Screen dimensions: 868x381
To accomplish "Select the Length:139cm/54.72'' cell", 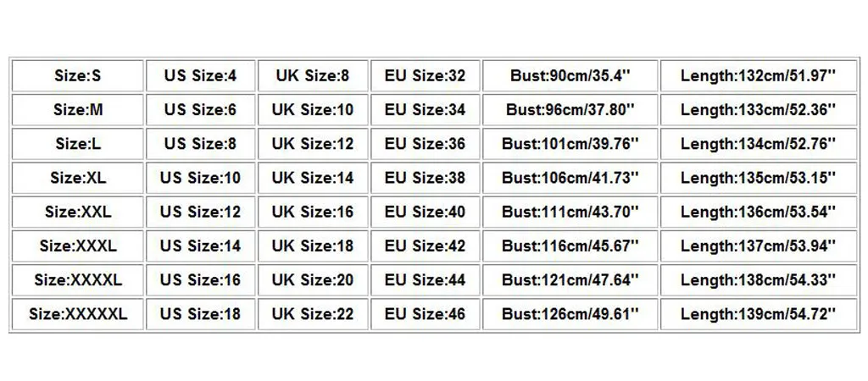I will click(x=758, y=314).
